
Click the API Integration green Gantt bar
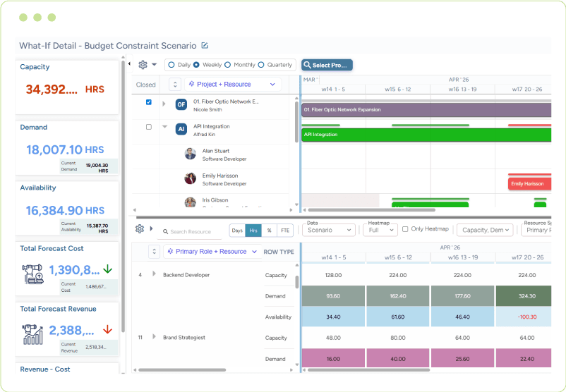coord(426,135)
